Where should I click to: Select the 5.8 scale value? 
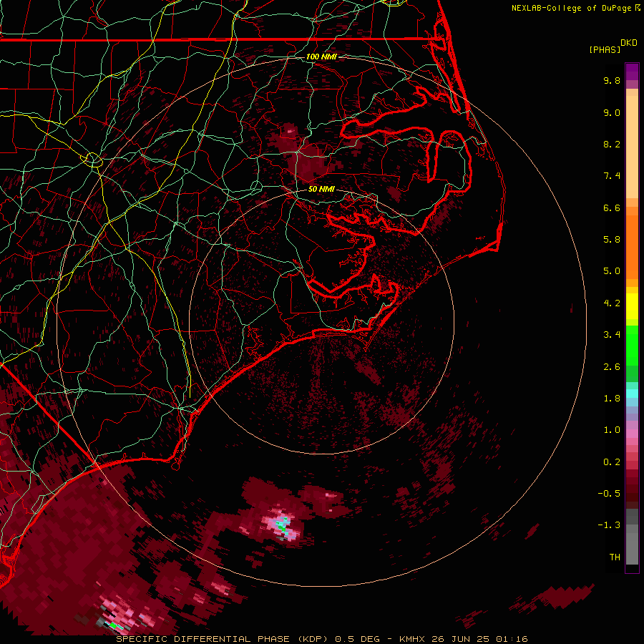click(x=612, y=240)
